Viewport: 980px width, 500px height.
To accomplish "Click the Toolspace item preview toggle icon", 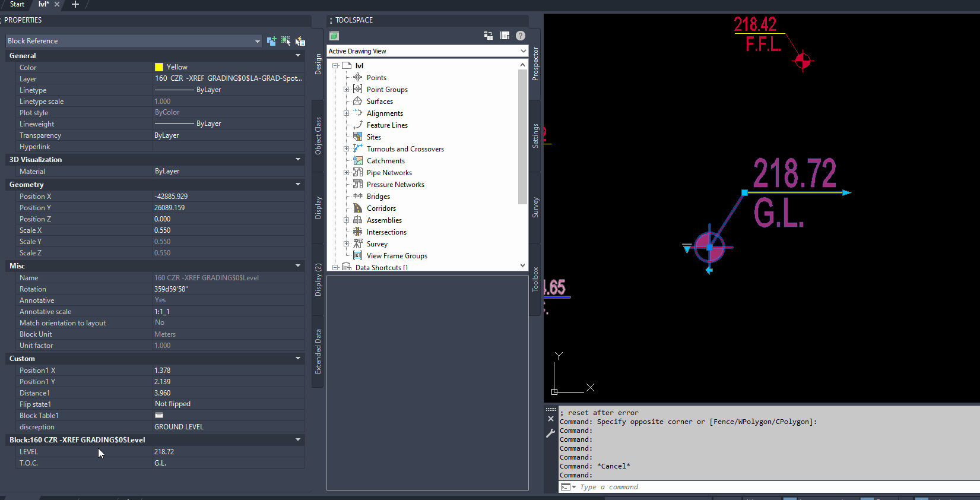I will pos(489,36).
